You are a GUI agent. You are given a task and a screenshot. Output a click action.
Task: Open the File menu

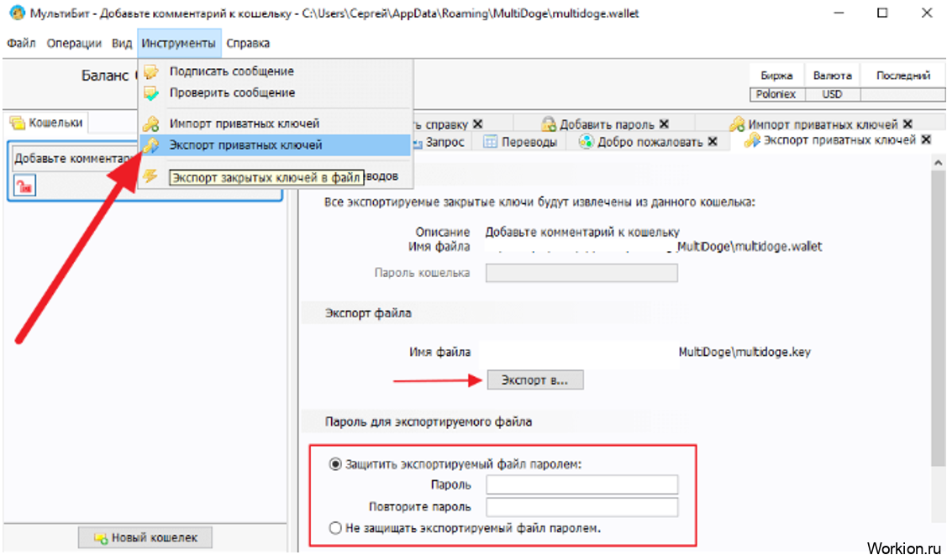[20, 44]
